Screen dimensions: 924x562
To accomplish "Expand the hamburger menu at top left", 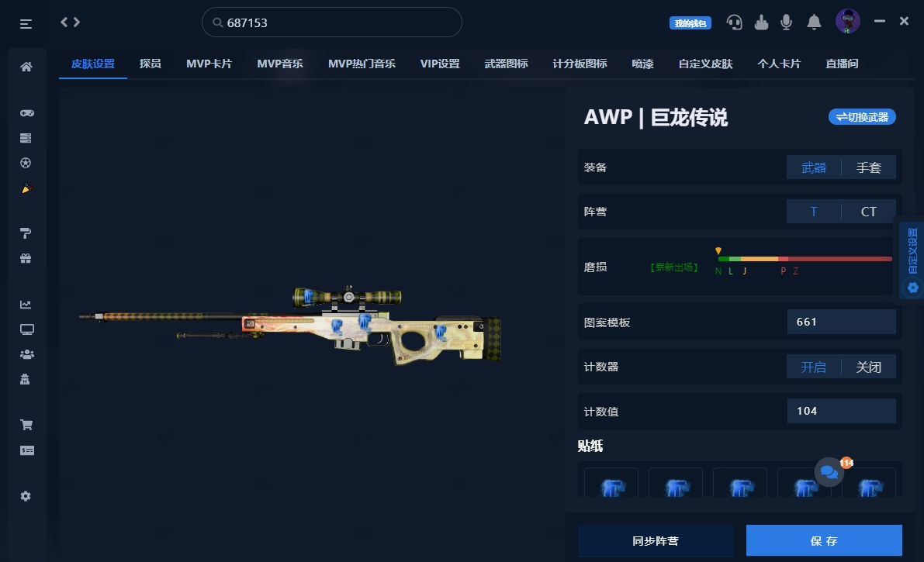I will 26,24.
